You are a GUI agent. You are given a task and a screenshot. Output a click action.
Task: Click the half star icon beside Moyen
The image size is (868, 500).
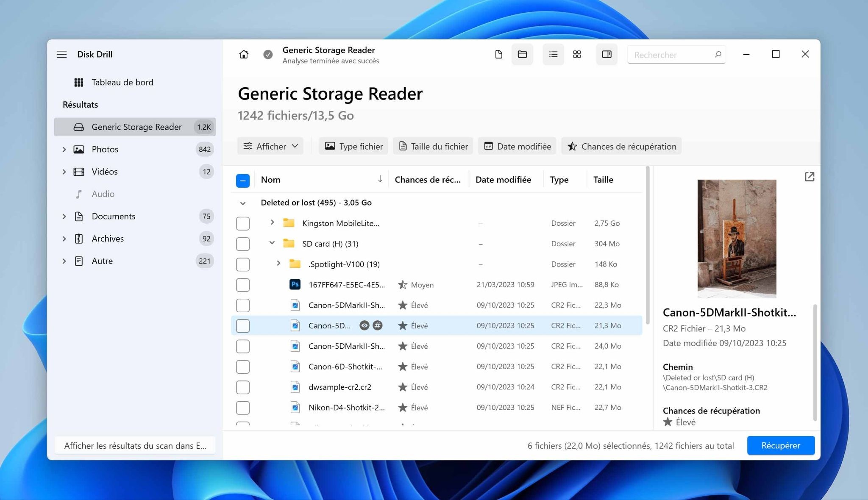pos(402,285)
